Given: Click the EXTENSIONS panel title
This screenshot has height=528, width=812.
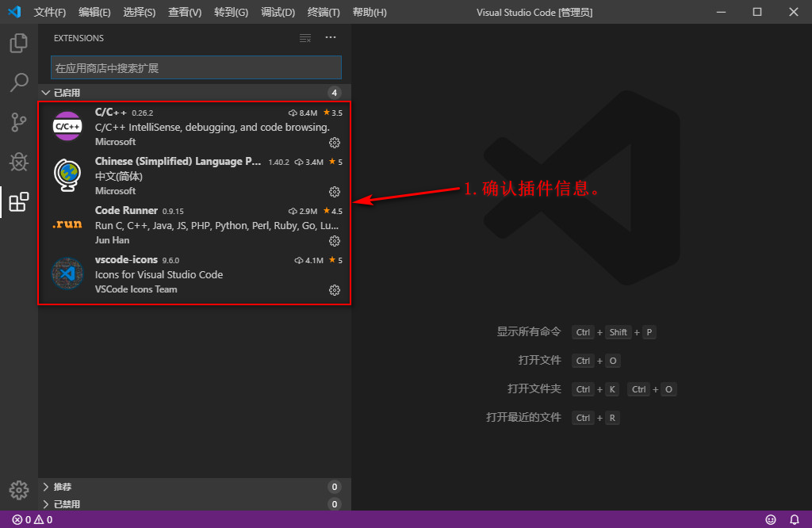Looking at the screenshot, I should point(79,38).
